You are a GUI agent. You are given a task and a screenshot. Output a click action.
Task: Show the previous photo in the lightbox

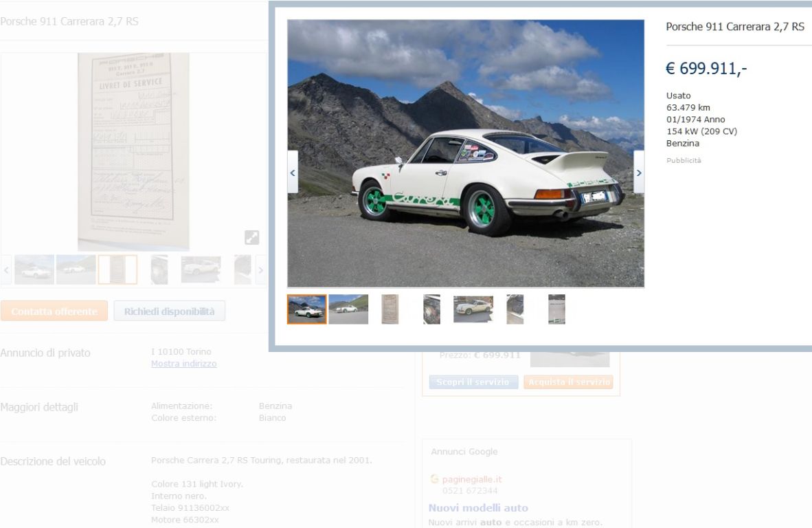293,172
